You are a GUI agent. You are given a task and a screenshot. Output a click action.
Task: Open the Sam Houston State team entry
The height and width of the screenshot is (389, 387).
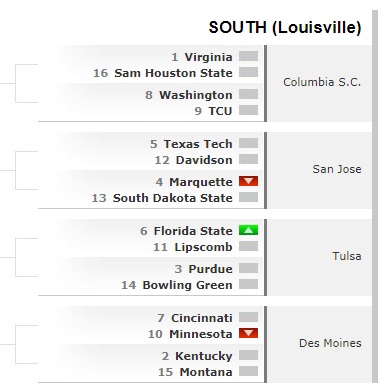pos(173,73)
